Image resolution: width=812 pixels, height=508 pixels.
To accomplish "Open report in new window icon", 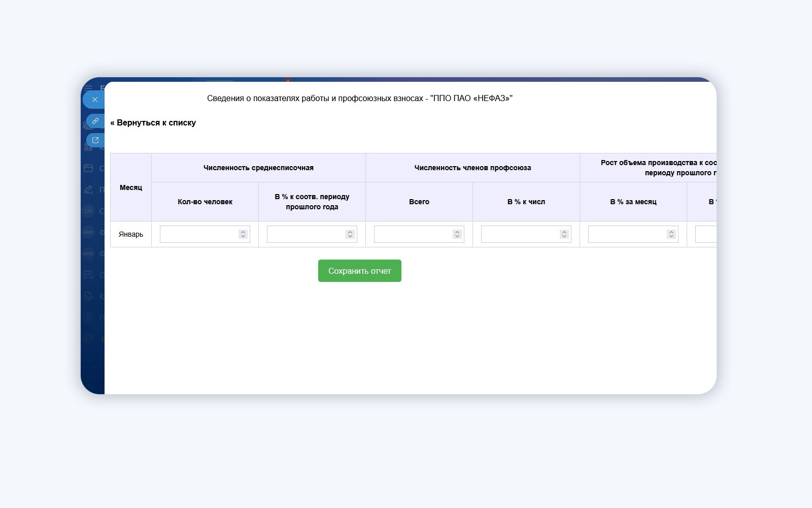I will tap(95, 140).
